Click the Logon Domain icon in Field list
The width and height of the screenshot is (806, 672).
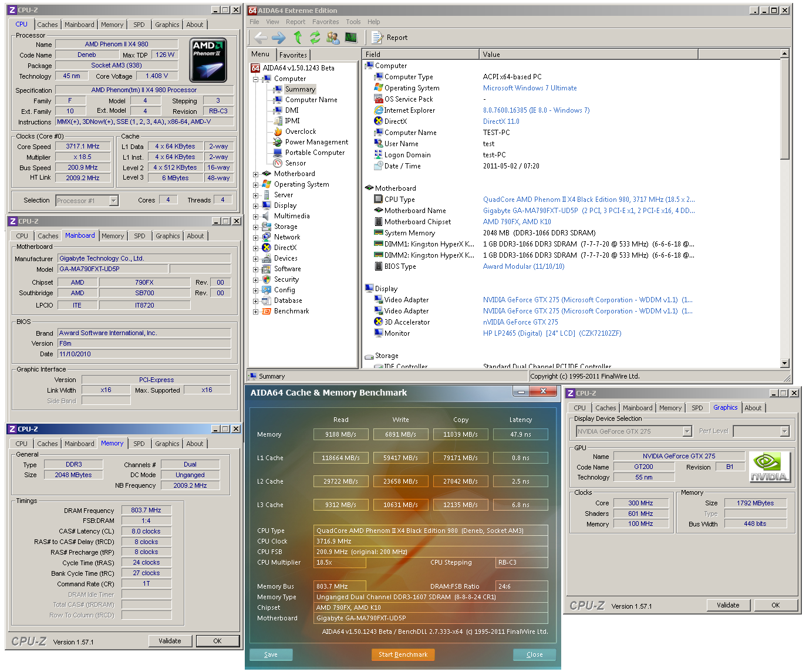click(379, 155)
